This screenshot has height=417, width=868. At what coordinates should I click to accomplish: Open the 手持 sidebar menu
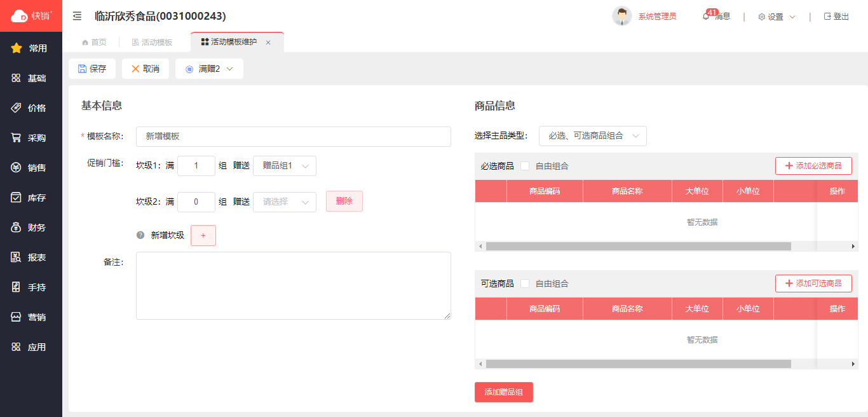(x=31, y=287)
